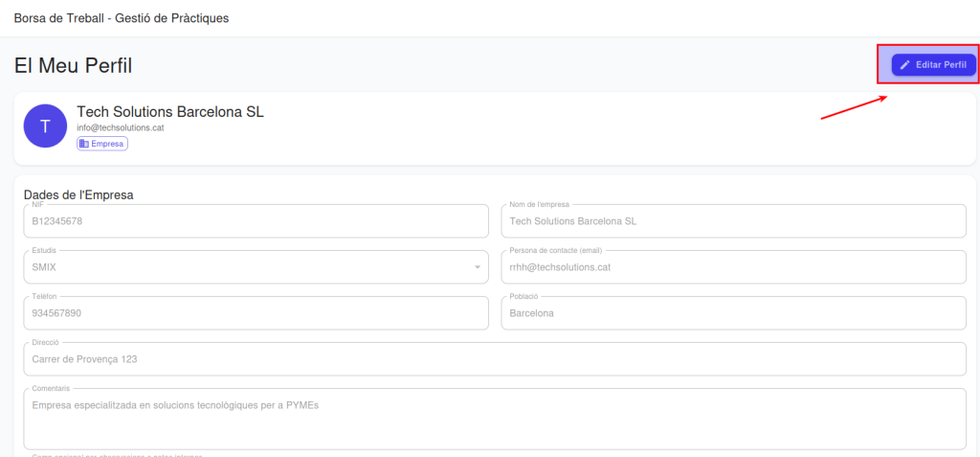Viewport: 980px width, 457px height.
Task: Click the El Meu Perfil page title
Action: point(73,66)
